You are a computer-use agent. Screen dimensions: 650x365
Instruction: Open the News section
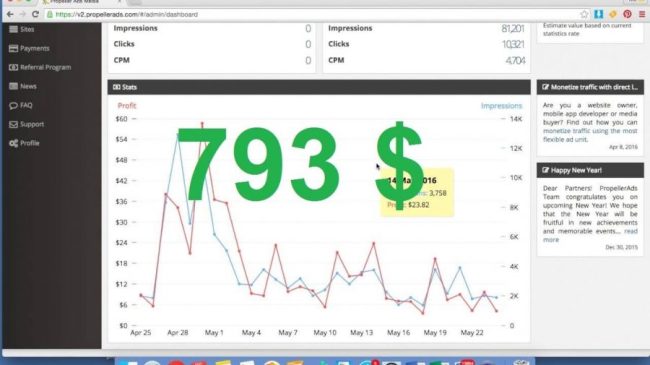pyautogui.click(x=23, y=86)
